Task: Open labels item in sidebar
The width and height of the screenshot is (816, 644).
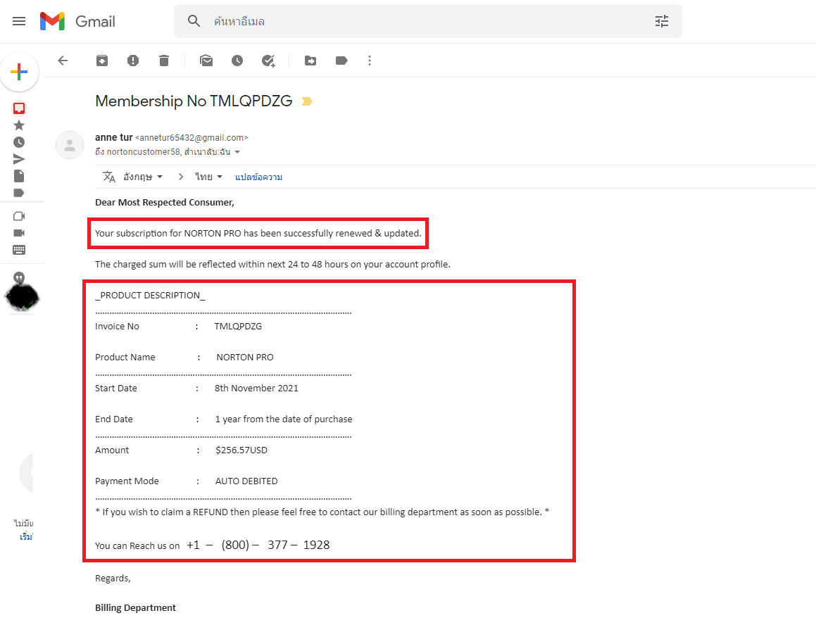Action: pyautogui.click(x=19, y=193)
